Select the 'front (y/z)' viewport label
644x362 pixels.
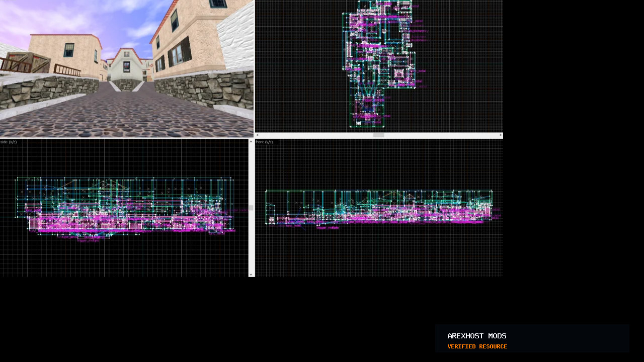click(x=264, y=142)
